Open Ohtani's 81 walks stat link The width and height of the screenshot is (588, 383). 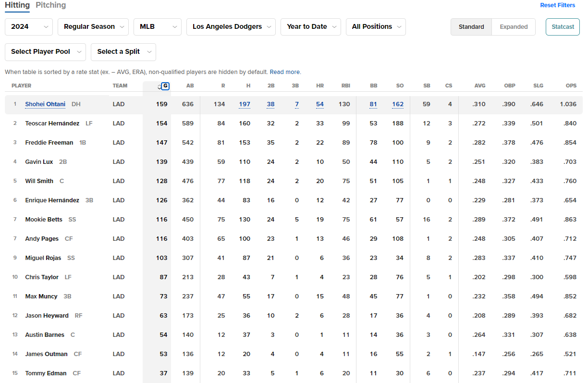373,104
